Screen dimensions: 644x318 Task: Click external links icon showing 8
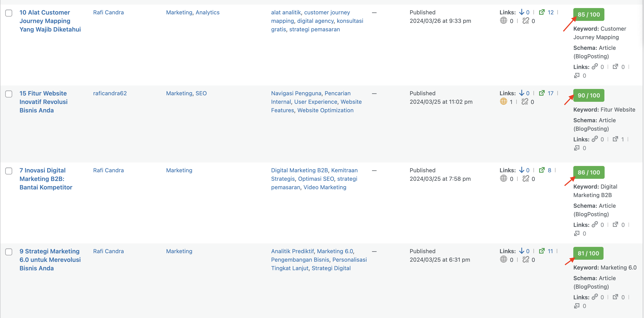point(542,170)
